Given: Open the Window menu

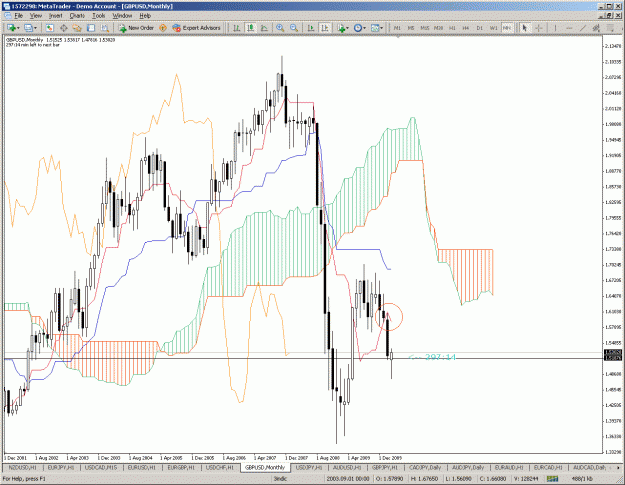Looking at the screenshot, I should coord(122,16).
